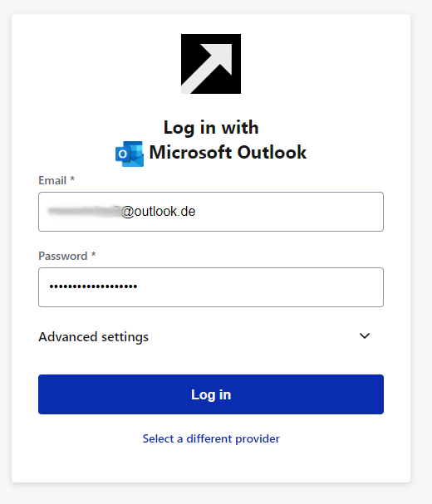The width and height of the screenshot is (432, 504).
Task: Click the Microsoft Outlook heading text
Action: click(228, 152)
